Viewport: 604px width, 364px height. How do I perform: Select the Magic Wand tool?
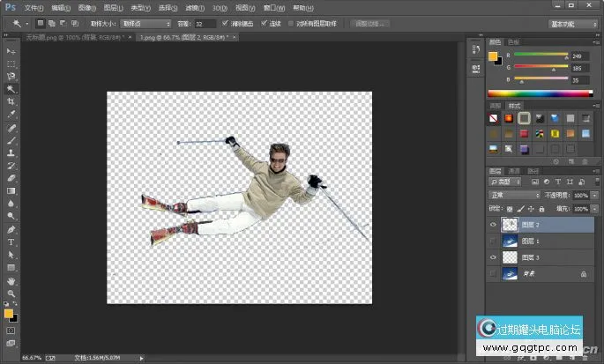tap(11, 89)
